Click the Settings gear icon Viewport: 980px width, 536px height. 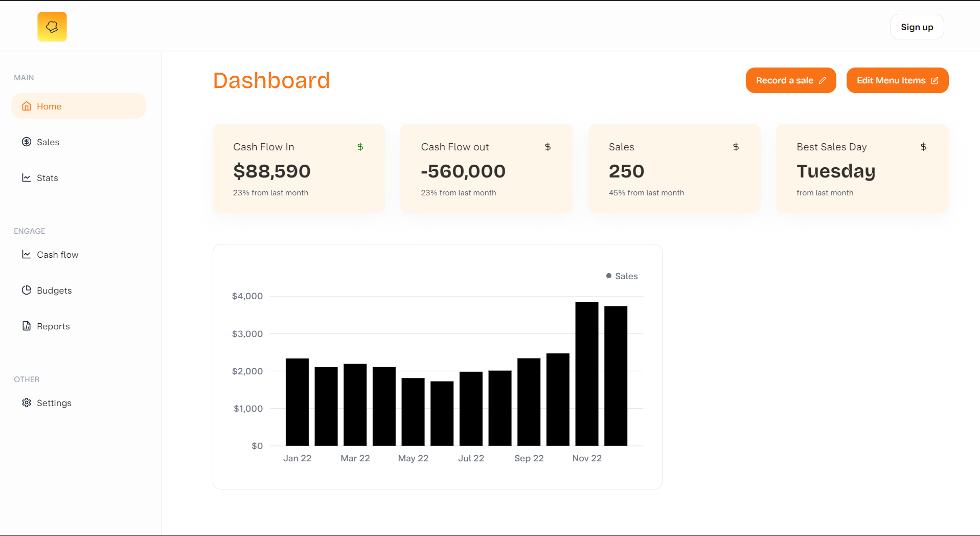27,403
